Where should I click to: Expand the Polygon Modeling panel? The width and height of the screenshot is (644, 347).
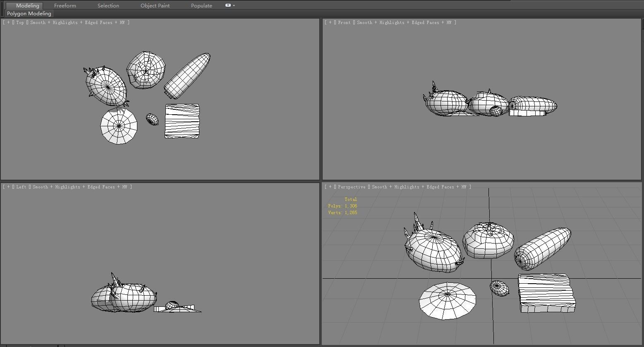(29, 14)
